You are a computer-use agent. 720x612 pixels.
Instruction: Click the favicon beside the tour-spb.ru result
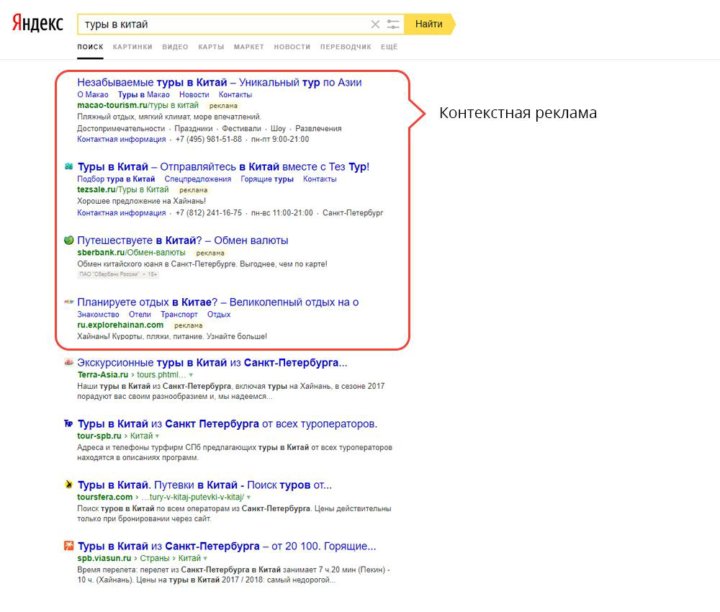[68, 424]
